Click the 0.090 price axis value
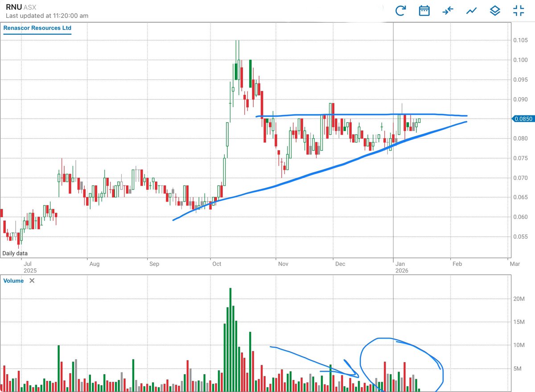This screenshot has width=535, height=392. coord(521,99)
